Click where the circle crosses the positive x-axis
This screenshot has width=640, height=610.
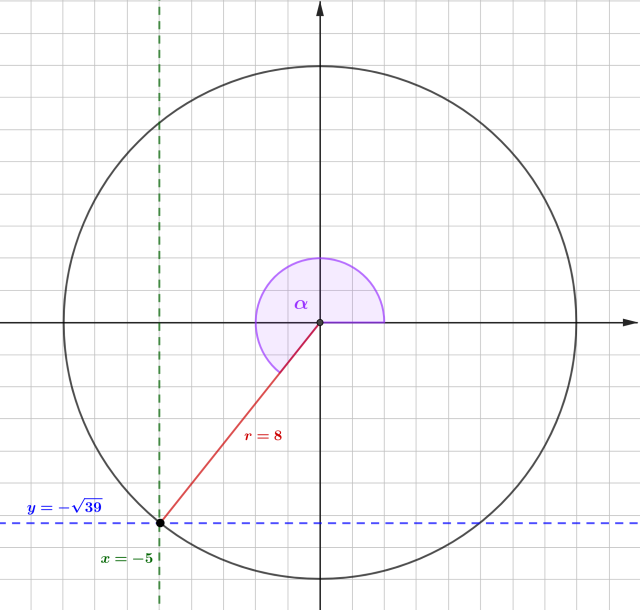pos(576,322)
